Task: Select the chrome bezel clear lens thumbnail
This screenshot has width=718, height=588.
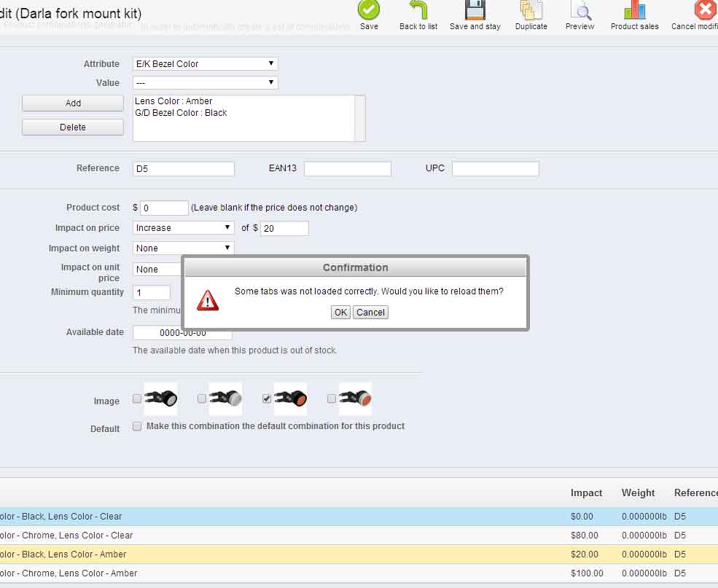Action: tap(226, 399)
